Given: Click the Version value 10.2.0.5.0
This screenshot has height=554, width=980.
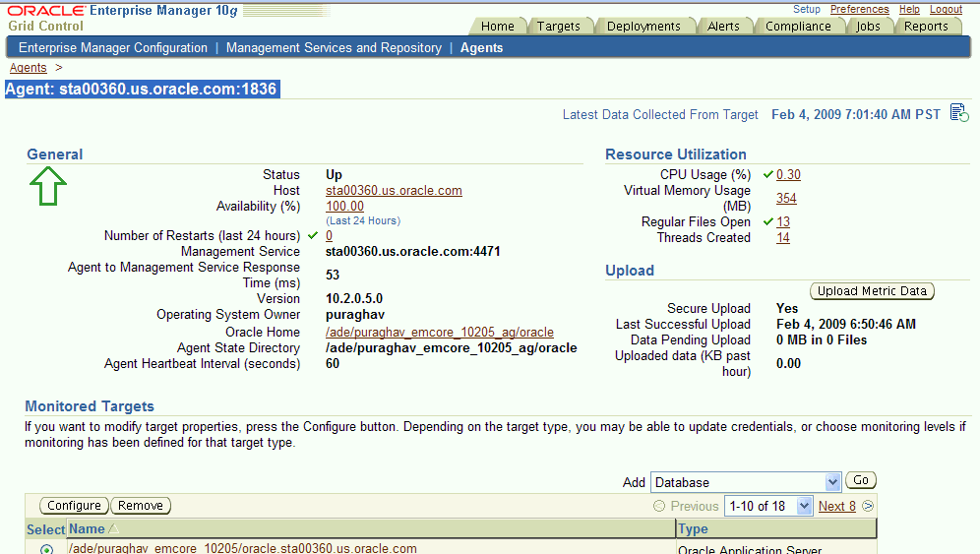Looking at the screenshot, I should click(x=354, y=298).
